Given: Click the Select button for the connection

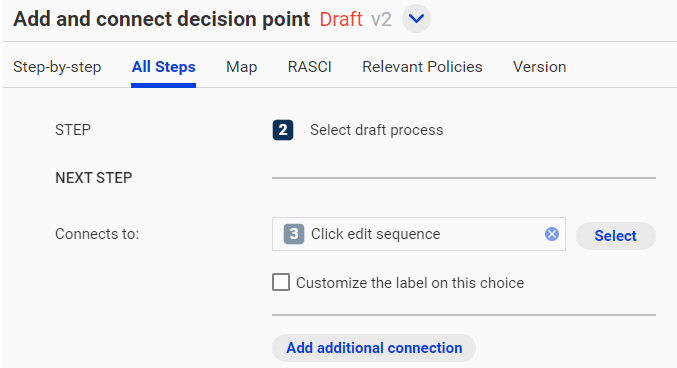Looking at the screenshot, I should tap(616, 236).
